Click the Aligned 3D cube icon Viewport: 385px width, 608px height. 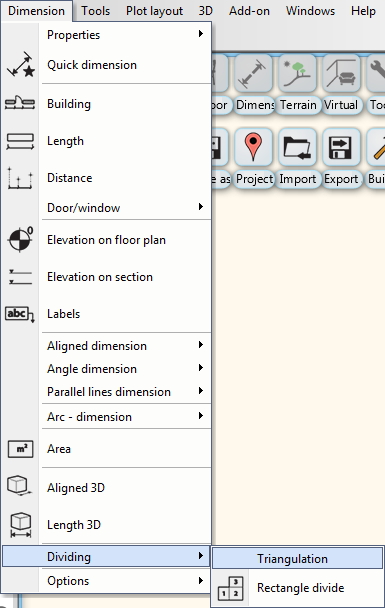19,485
